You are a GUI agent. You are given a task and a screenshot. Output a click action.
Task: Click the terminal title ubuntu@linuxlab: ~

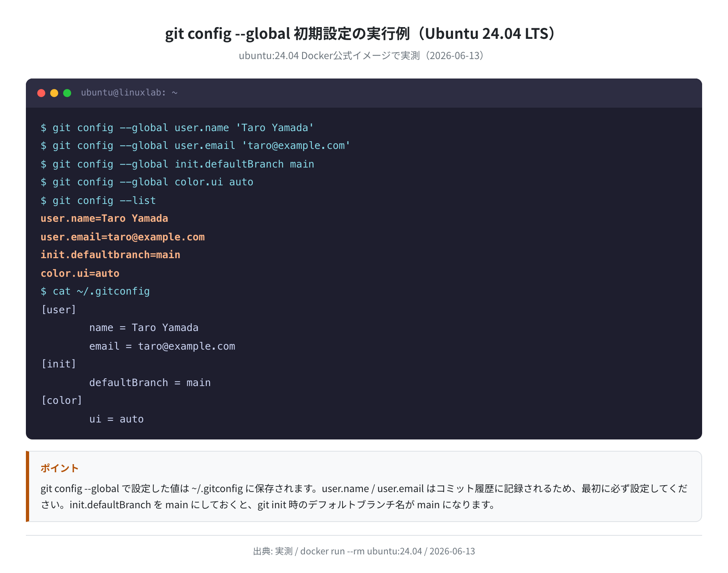(x=129, y=93)
